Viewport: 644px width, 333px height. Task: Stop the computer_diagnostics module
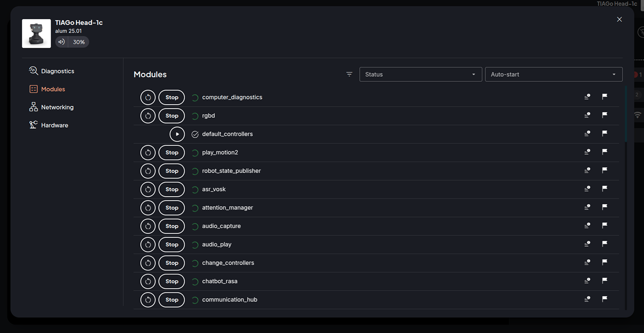172,97
